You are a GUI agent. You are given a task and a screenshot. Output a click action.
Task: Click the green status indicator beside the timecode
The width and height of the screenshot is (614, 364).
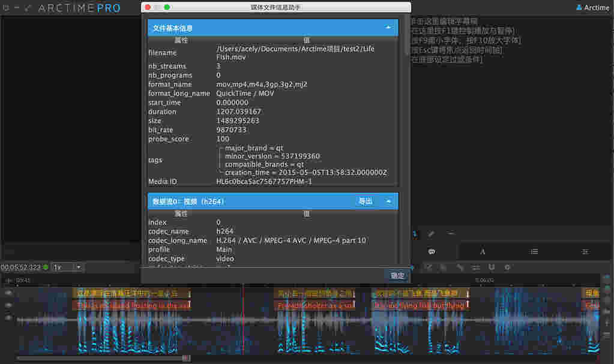(45, 267)
